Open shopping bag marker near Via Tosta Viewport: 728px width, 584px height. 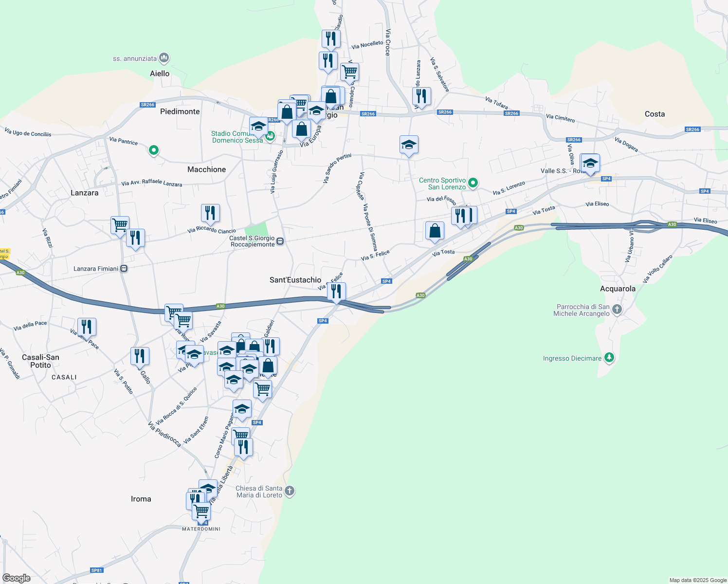(x=435, y=231)
